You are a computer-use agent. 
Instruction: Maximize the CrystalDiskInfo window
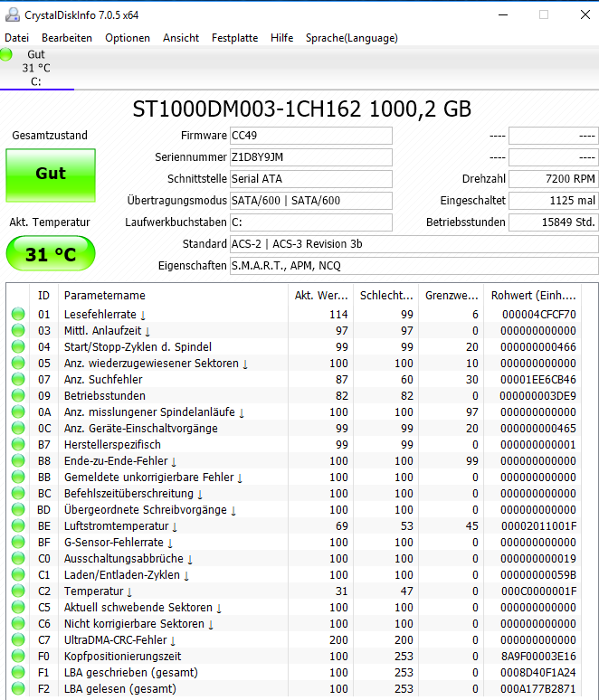click(x=544, y=14)
